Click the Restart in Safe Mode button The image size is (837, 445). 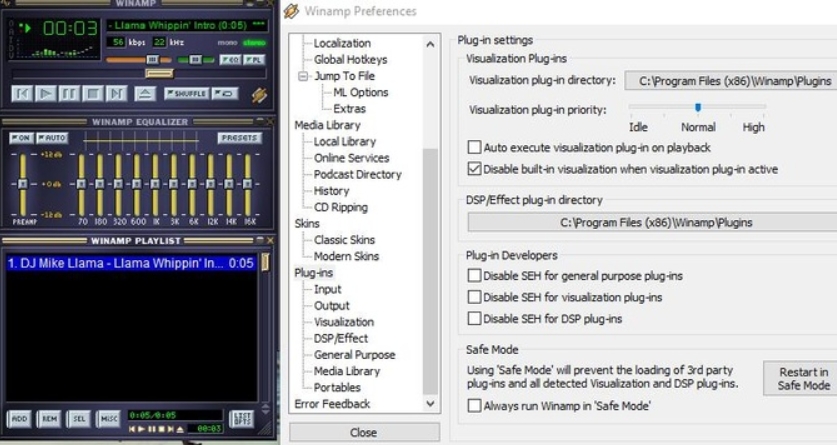(x=801, y=379)
